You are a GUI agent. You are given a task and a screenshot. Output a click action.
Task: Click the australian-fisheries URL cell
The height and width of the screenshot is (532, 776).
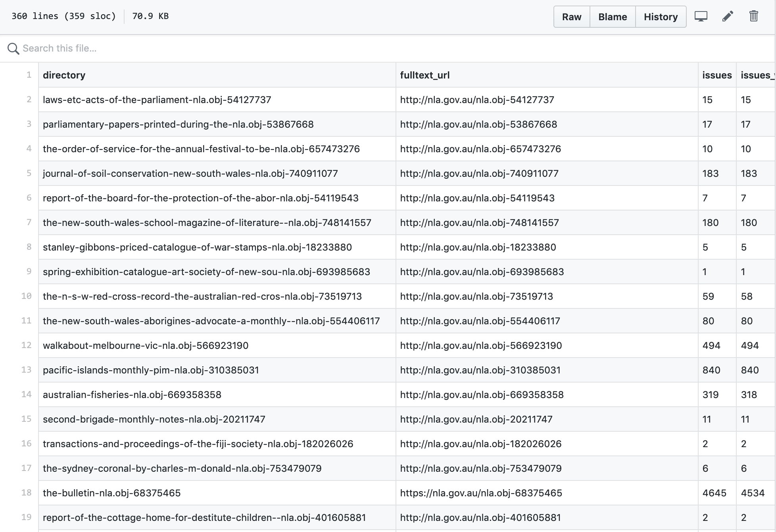482,395
